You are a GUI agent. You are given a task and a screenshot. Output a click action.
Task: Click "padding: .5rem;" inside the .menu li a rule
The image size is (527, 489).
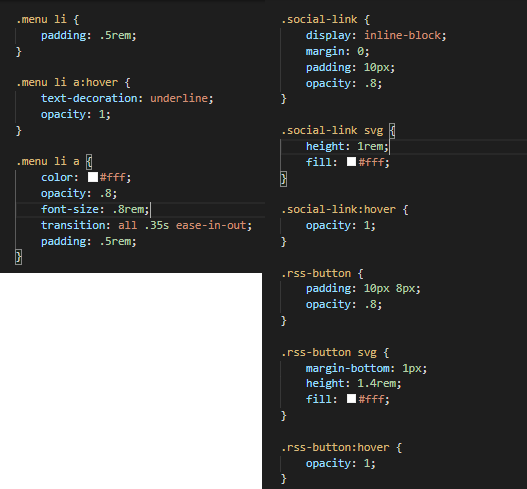(89, 241)
